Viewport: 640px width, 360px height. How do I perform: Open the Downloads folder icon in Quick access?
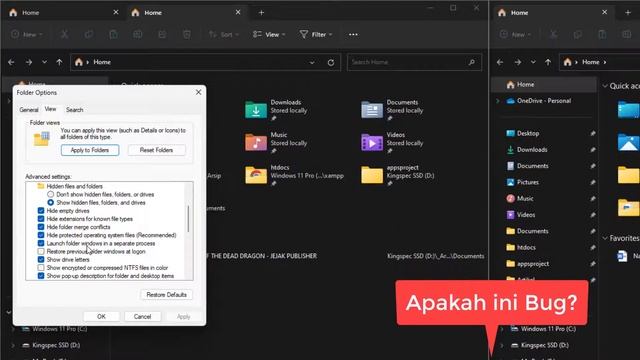256,109
